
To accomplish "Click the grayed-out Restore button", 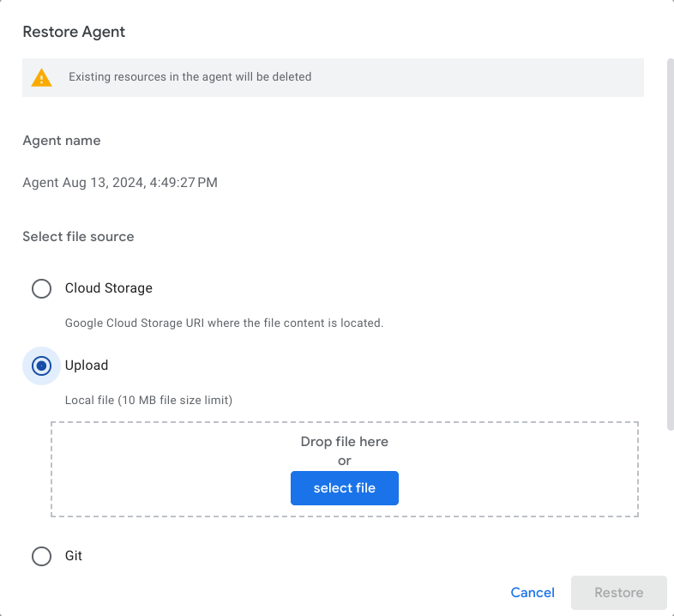I will [x=618, y=592].
